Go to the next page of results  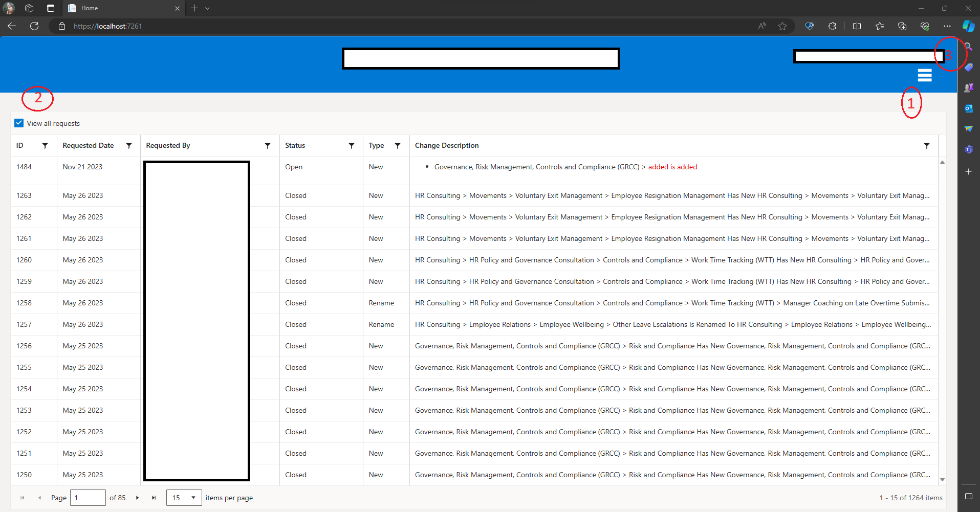click(137, 497)
